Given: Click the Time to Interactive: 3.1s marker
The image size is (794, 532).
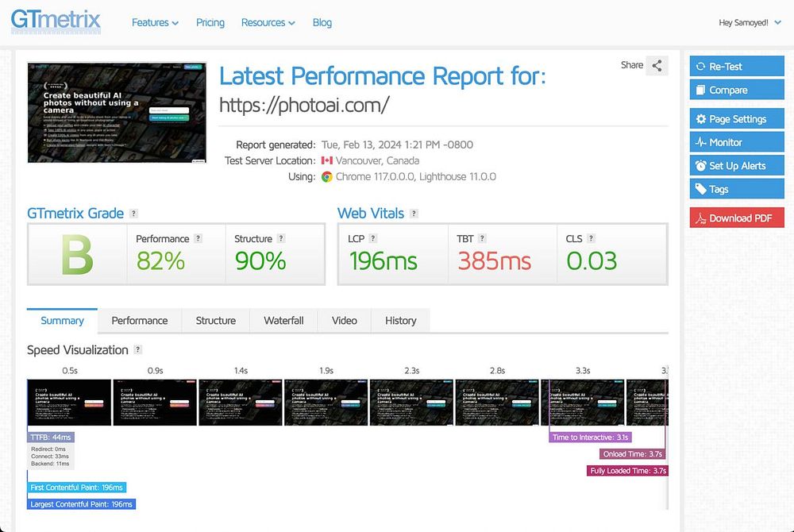Looking at the screenshot, I should pos(590,438).
